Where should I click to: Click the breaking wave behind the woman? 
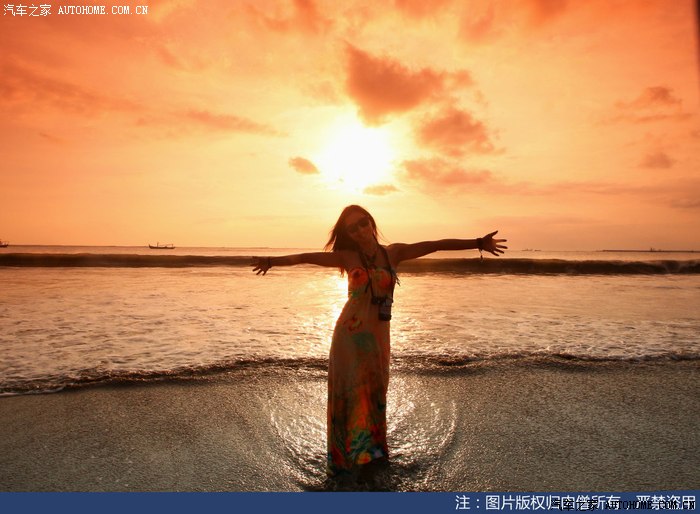point(560,266)
